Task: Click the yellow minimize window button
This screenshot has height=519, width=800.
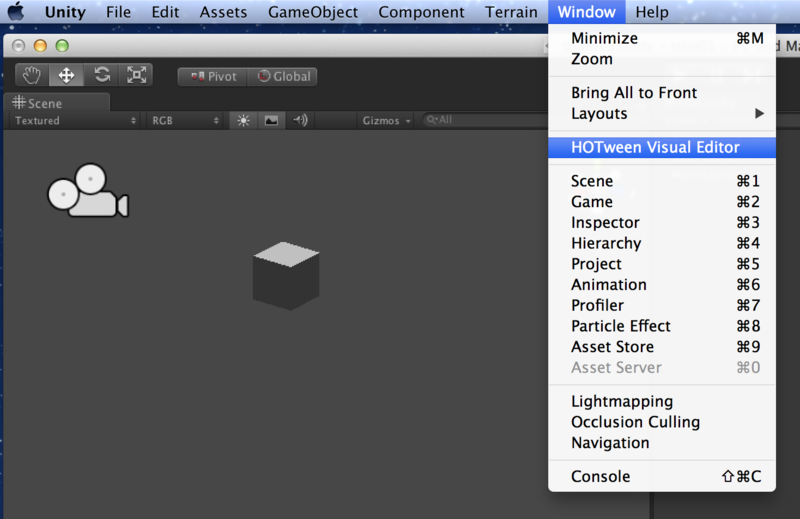Action: tap(40, 46)
